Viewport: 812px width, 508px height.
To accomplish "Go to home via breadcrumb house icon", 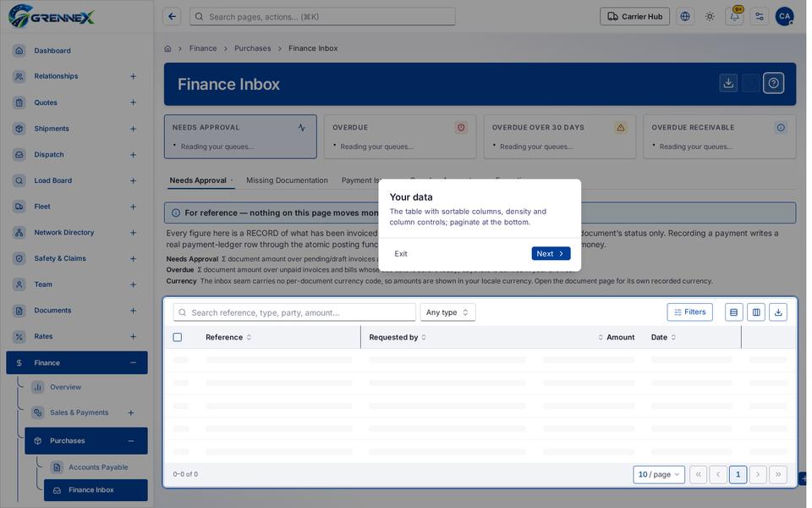I will click(x=167, y=49).
